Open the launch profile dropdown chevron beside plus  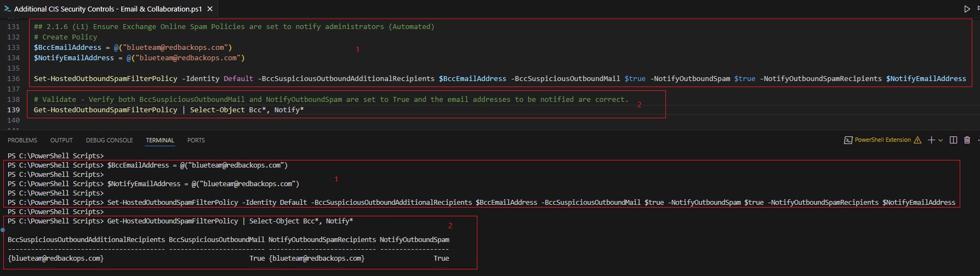pos(941,140)
